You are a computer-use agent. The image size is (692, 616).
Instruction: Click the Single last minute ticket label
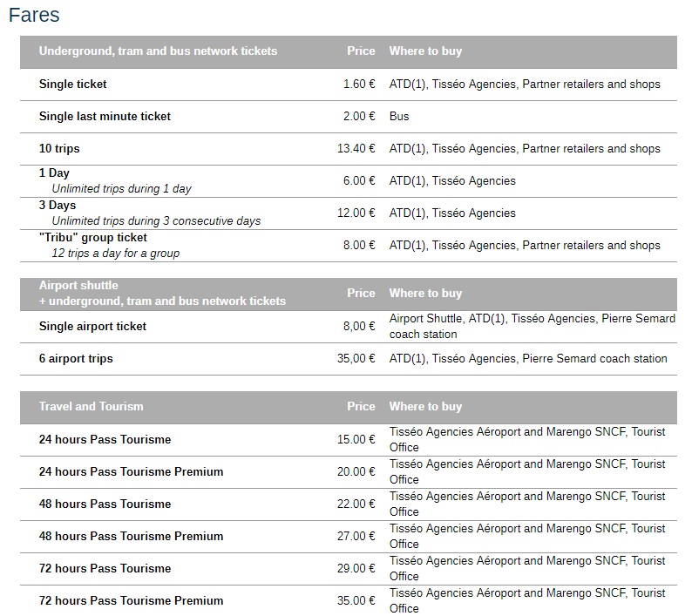(x=105, y=117)
